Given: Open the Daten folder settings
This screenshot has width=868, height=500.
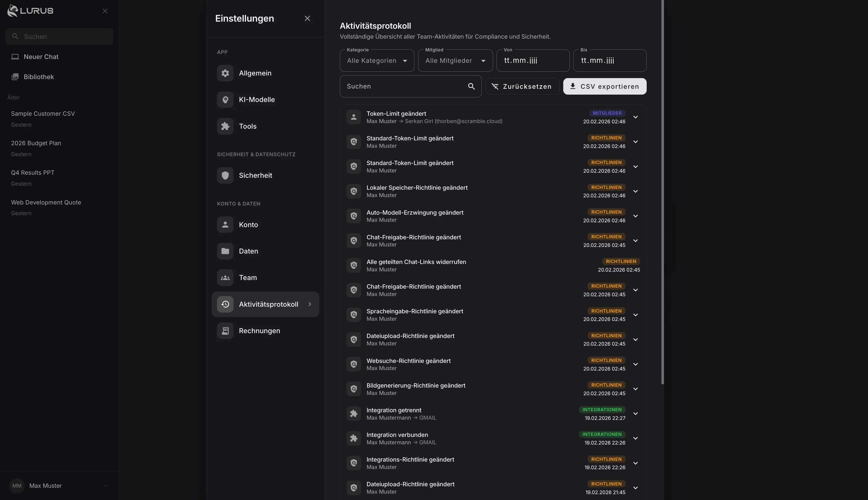Looking at the screenshot, I should [x=248, y=251].
